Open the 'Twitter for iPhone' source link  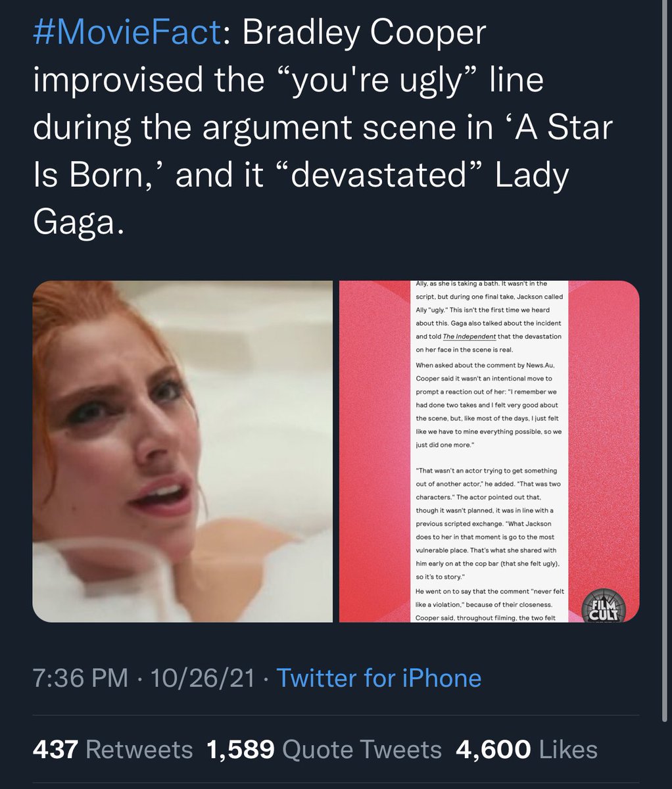point(379,677)
